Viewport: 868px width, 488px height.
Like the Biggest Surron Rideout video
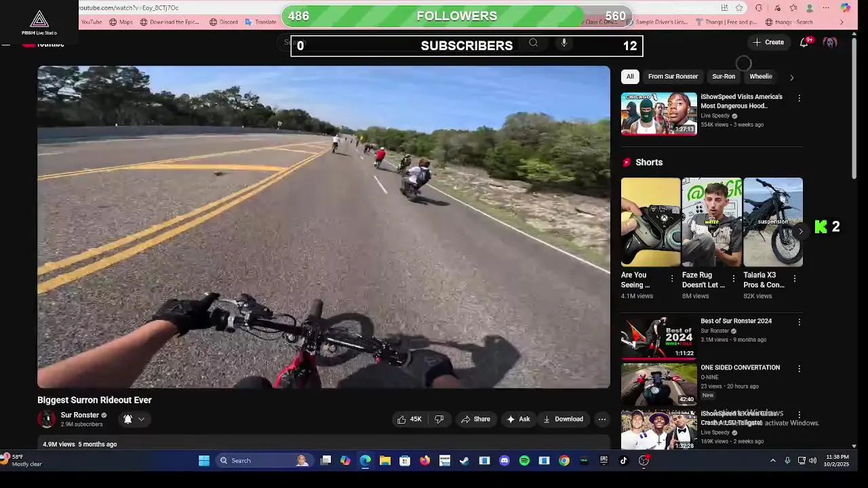pyautogui.click(x=409, y=419)
